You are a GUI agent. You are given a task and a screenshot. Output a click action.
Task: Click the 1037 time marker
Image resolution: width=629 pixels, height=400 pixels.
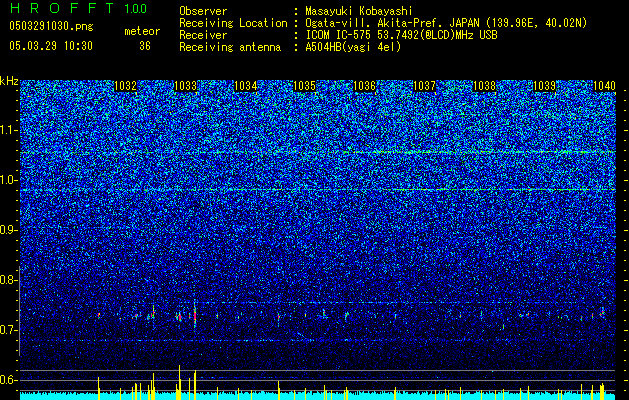(424, 86)
